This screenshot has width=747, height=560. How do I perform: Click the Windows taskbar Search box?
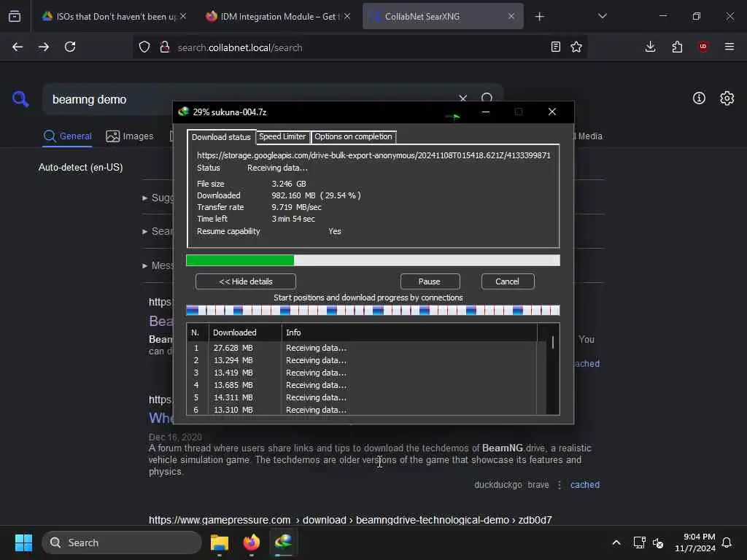pos(122,542)
